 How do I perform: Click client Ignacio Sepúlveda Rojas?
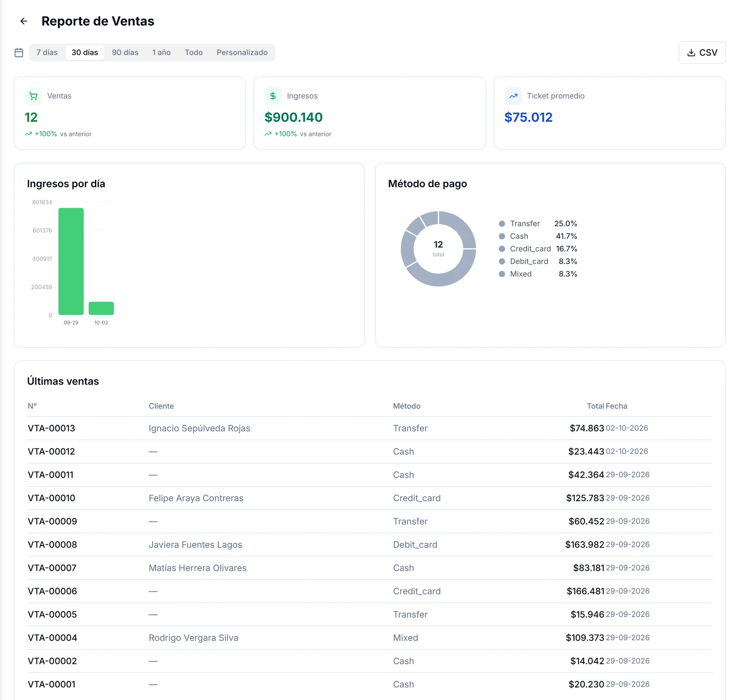click(x=200, y=428)
